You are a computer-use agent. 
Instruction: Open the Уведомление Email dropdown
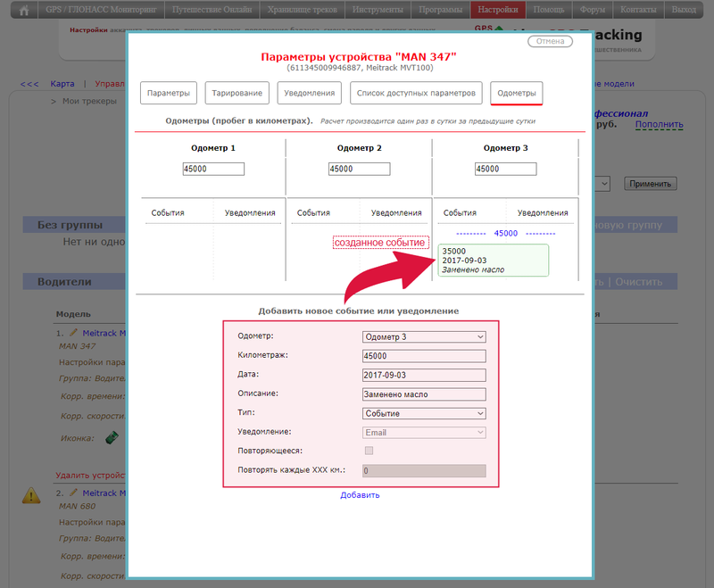[x=424, y=433]
